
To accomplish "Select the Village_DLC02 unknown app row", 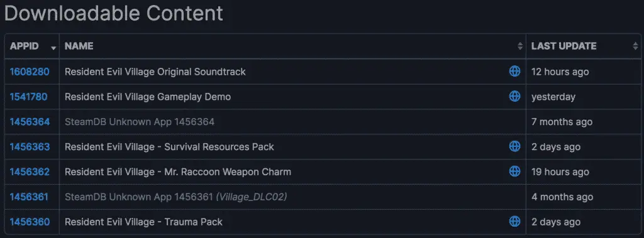I will 323,197.
